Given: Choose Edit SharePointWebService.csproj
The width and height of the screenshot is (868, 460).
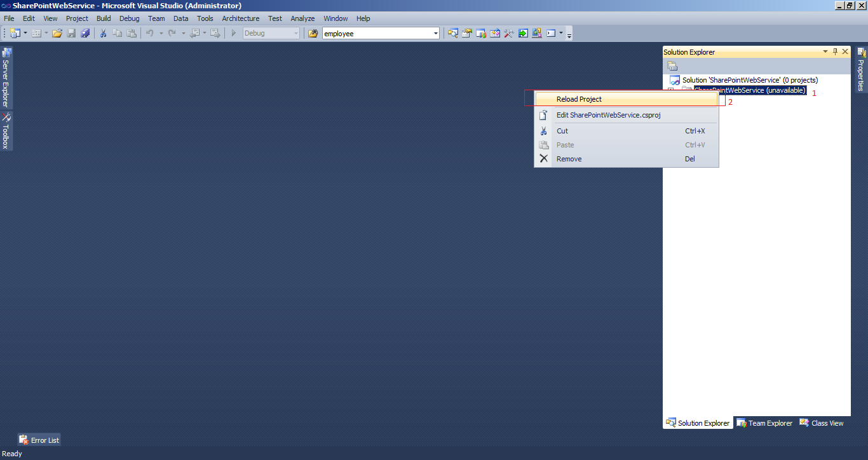Looking at the screenshot, I should click(x=627, y=115).
